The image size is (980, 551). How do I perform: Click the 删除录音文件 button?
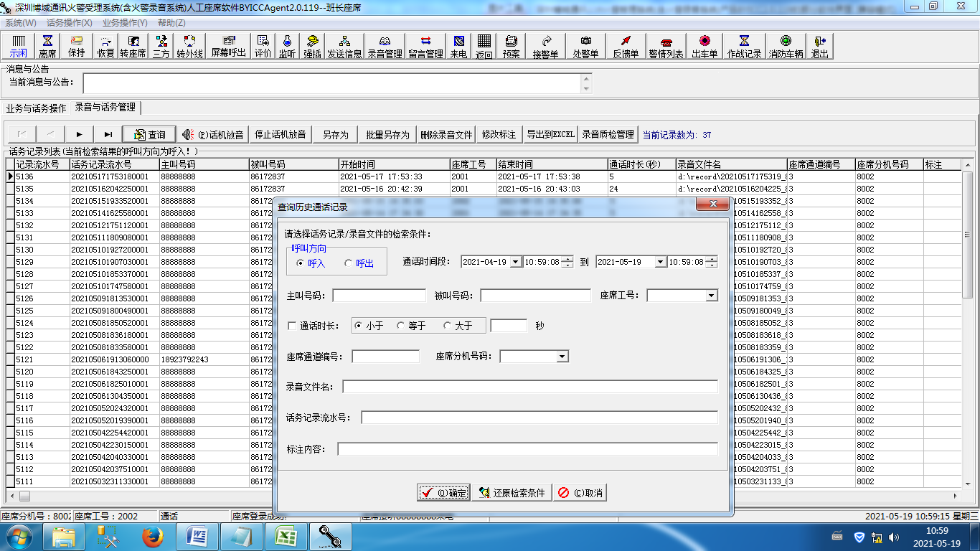447,134
